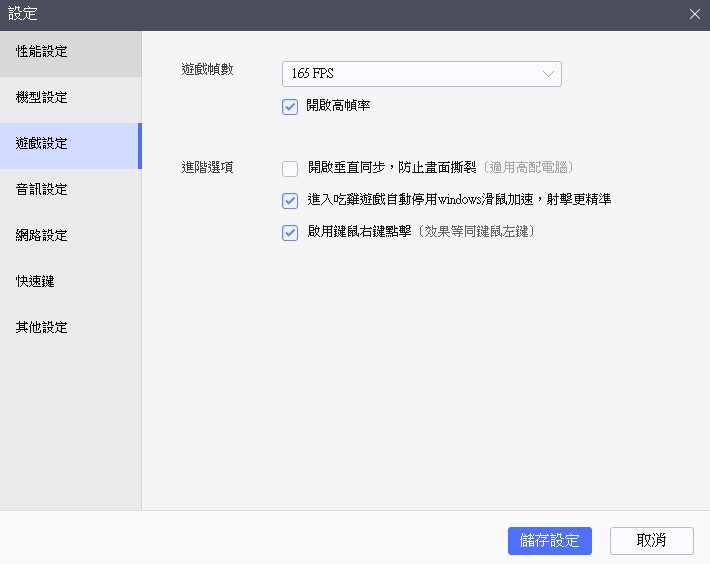The height and width of the screenshot is (564, 710).
Task: Go to 音訊設定 section
Action: (42, 190)
